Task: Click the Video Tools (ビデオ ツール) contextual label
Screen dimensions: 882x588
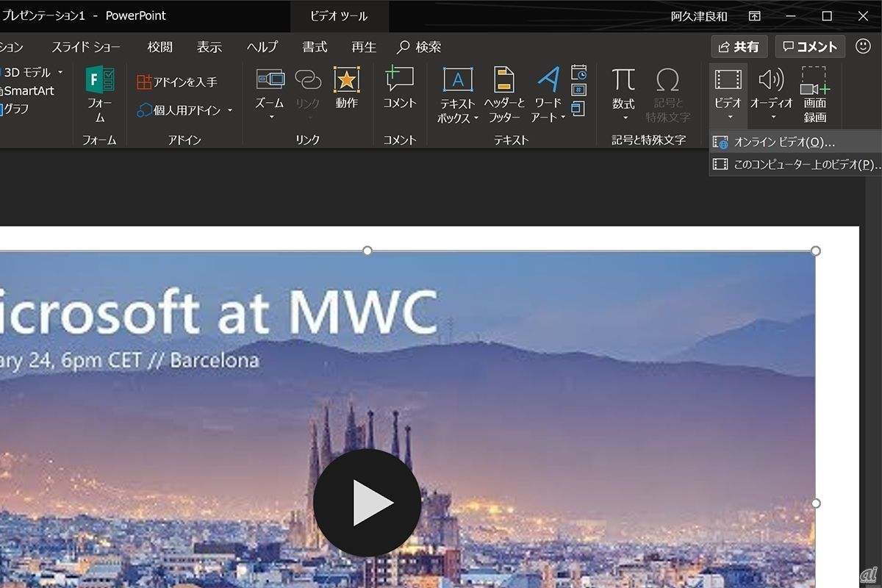Action: (x=339, y=16)
